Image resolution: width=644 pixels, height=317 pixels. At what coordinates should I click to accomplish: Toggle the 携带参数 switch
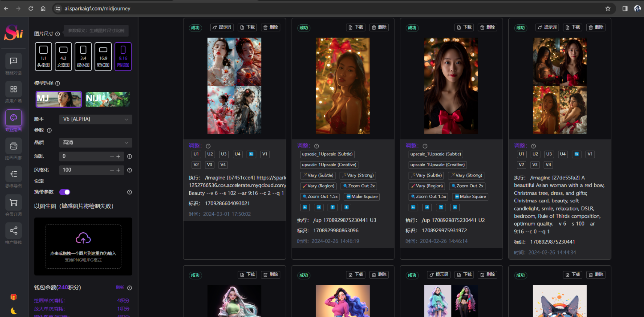coord(64,192)
